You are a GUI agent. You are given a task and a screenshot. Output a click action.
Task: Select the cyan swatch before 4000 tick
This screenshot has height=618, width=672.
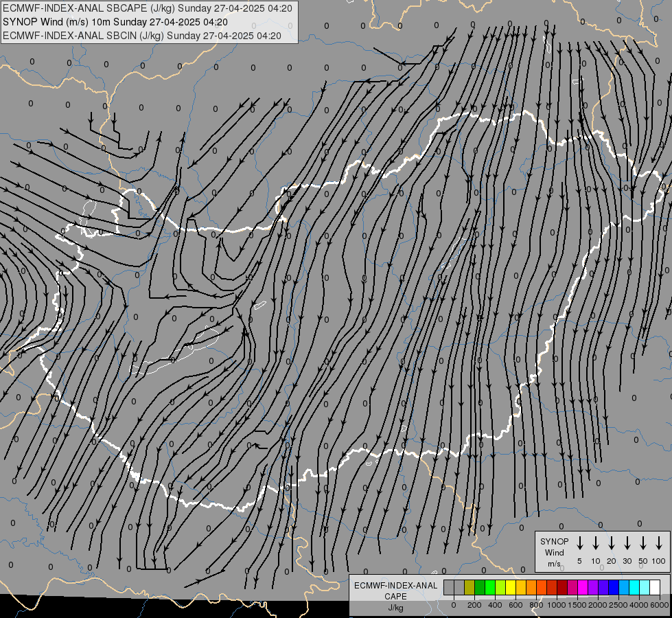coord(634,587)
